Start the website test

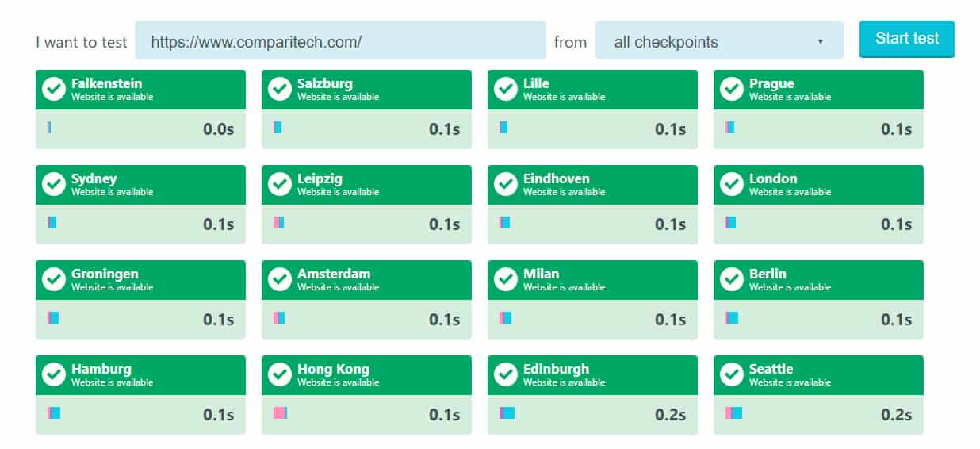906,39
